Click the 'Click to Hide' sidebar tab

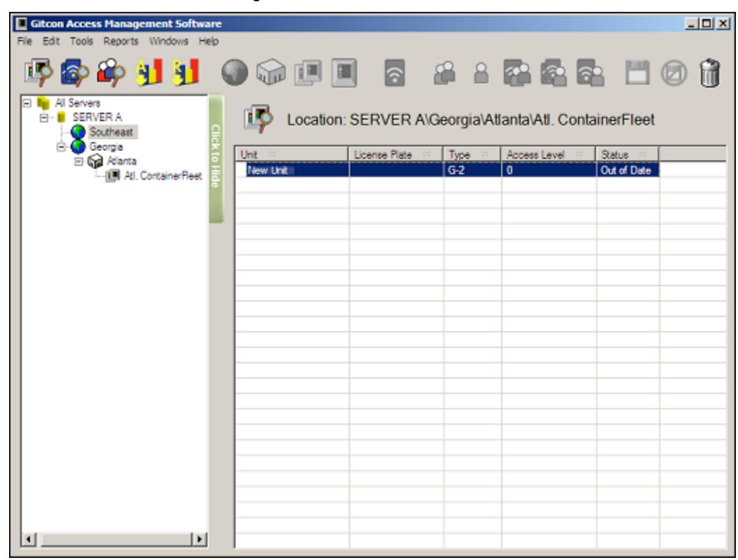point(215,159)
